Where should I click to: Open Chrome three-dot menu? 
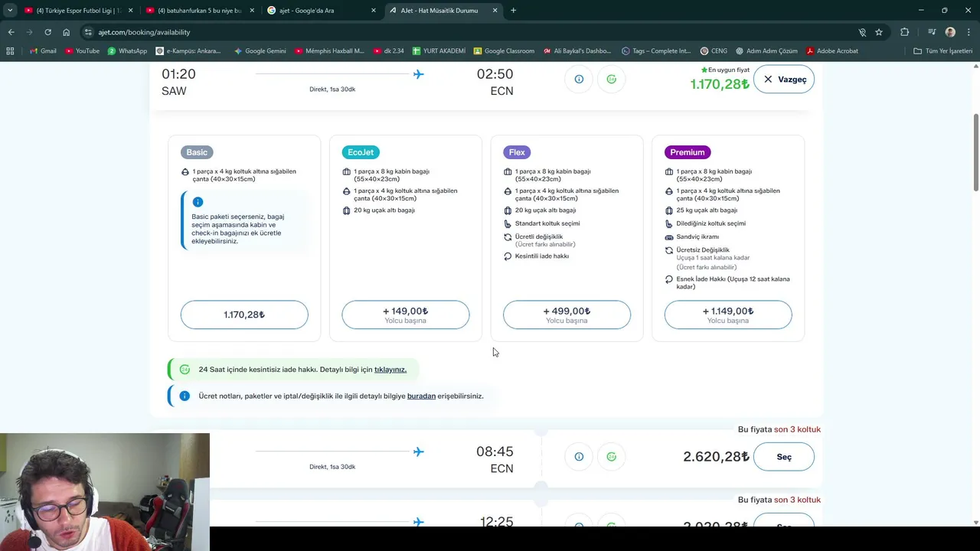tap(969, 32)
